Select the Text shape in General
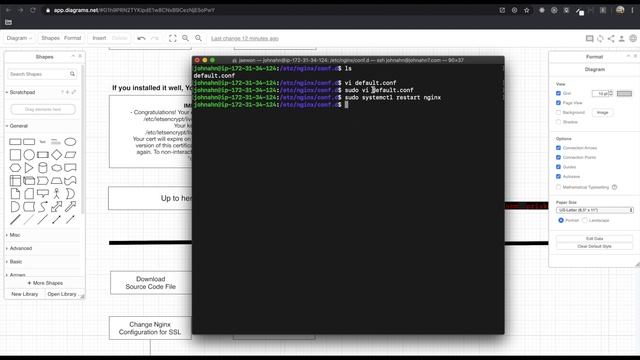This screenshot has height=360, width=640. pos(42,142)
